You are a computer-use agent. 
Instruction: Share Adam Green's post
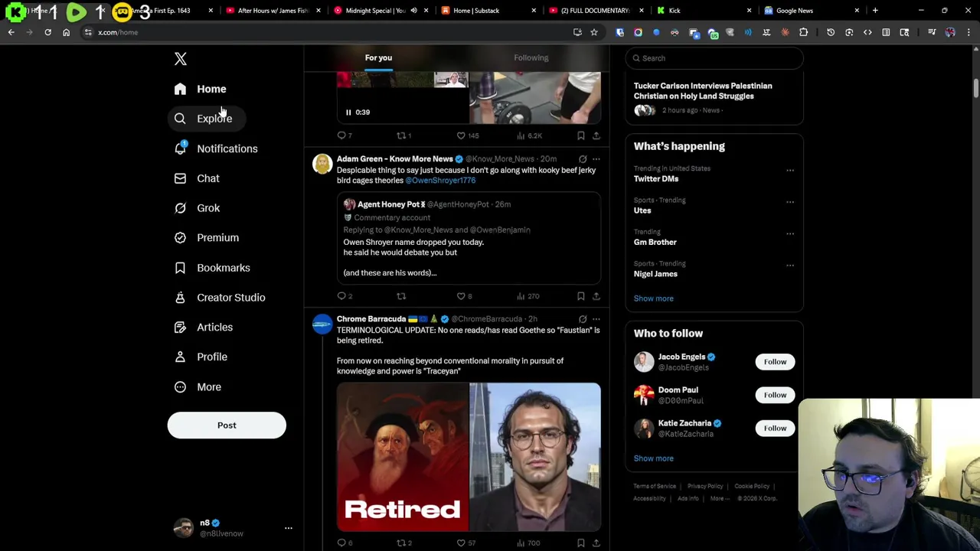[x=596, y=296]
